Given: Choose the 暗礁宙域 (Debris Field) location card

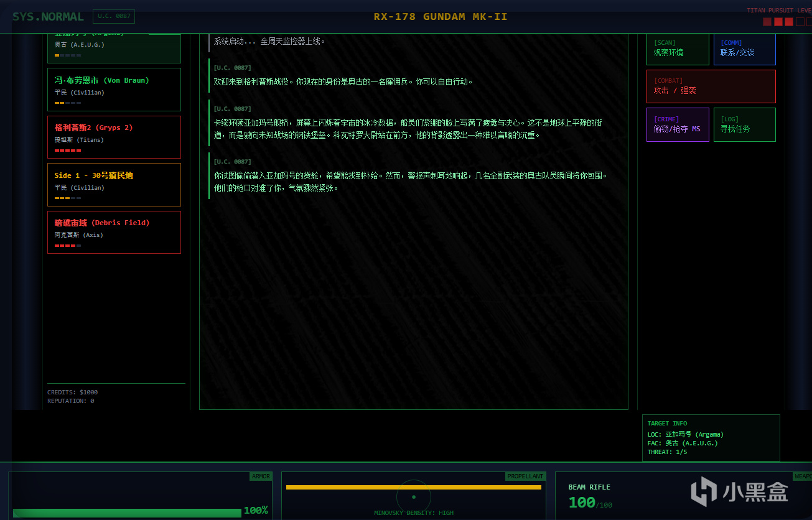Looking at the screenshot, I should pos(114,232).
